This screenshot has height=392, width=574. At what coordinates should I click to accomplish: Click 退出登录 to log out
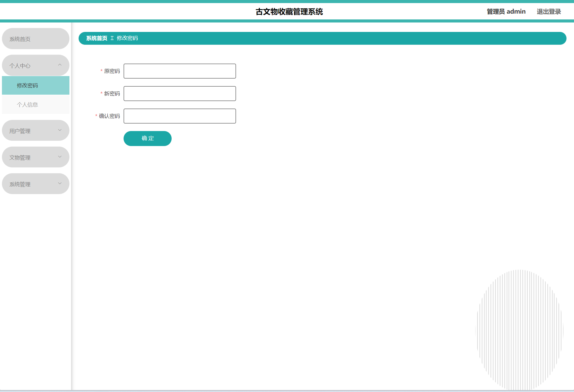pyautogui.click(x=548, y=12)
